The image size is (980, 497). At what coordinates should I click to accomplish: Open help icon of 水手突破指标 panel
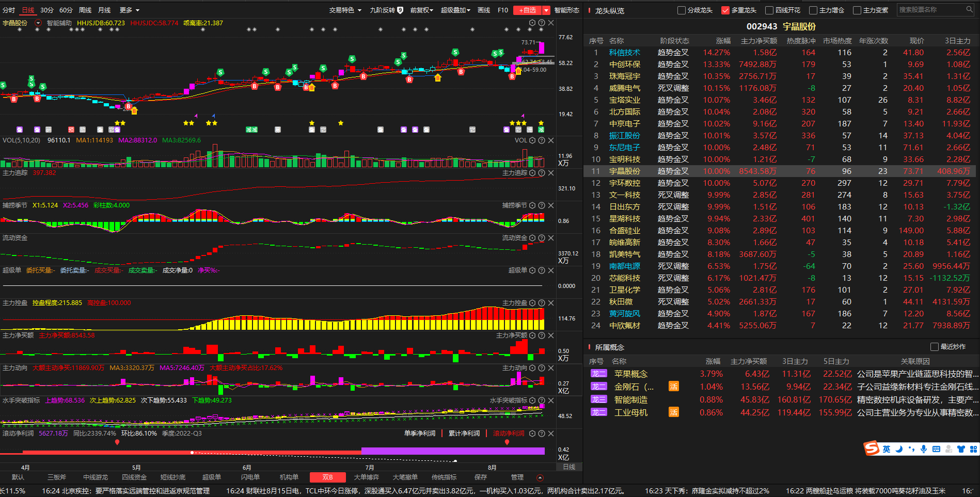[x=542, y=400]
